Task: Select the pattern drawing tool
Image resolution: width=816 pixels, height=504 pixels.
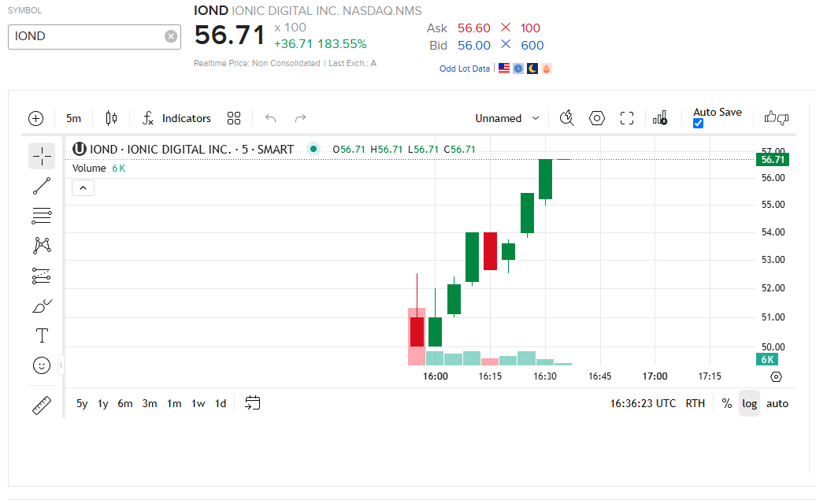Action: point(42,246)
